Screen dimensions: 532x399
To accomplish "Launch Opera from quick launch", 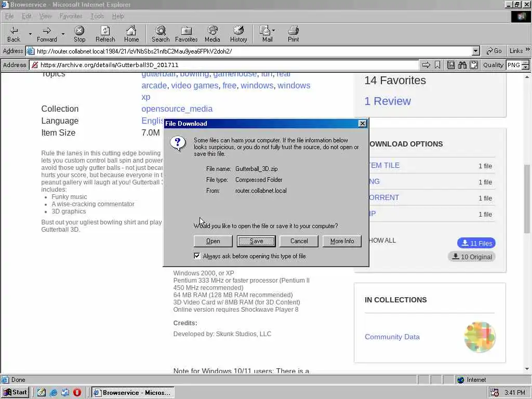I will (77, 393).
